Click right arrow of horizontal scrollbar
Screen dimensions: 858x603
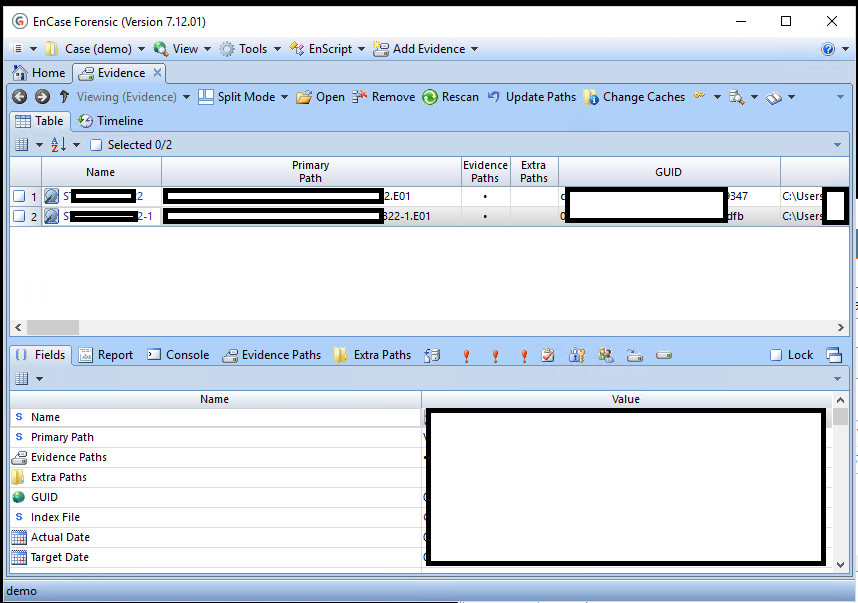click(841, 328)
